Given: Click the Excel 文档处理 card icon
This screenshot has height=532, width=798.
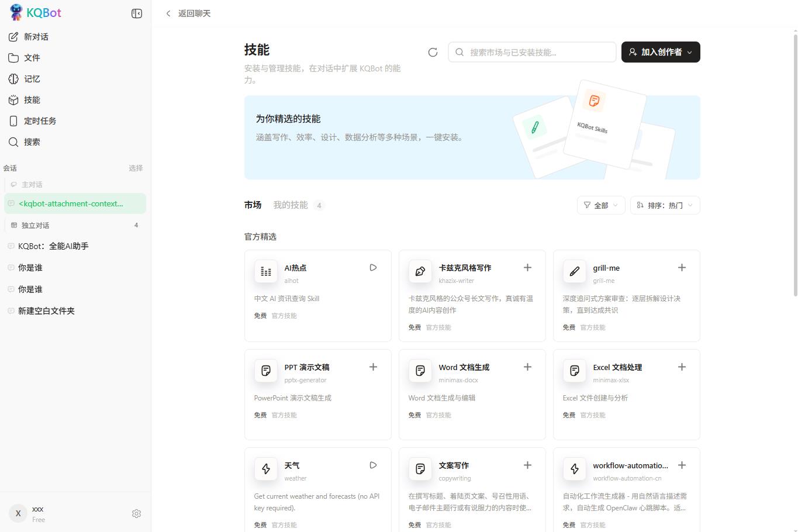Looking at the screenshot, I should pyautogui.click(x=575, y=371).
